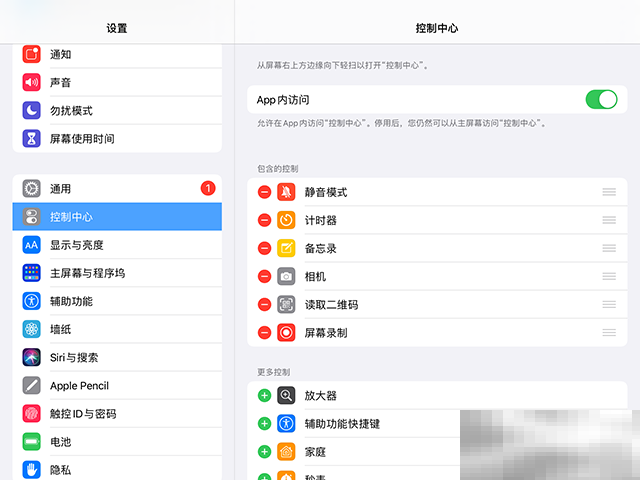Grab the 计时器 reorder handle

pos(609,220)
